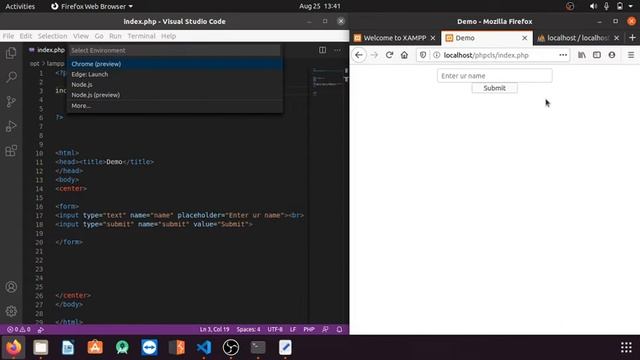Open the Manage gear in VS Code

pos(11,311)
